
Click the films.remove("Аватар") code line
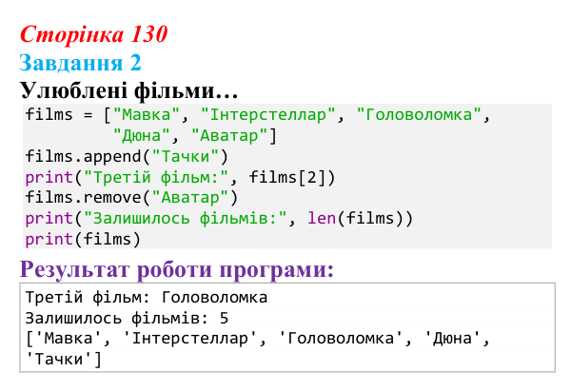pos(131,198)
